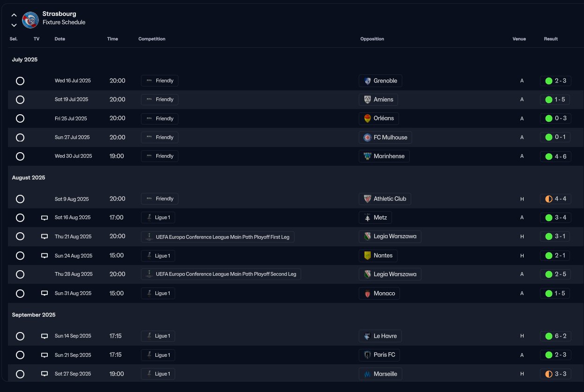The width and height of the screenshot is (584, 392).
Task: Click green win indicator for Amiens result
Action: coord(549,100)
